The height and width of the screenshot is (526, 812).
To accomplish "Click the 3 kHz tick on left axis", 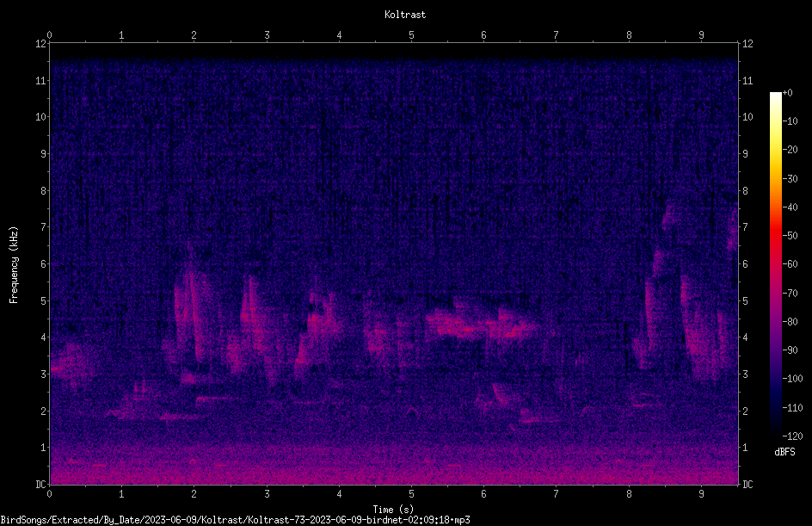I will [43, 374].
